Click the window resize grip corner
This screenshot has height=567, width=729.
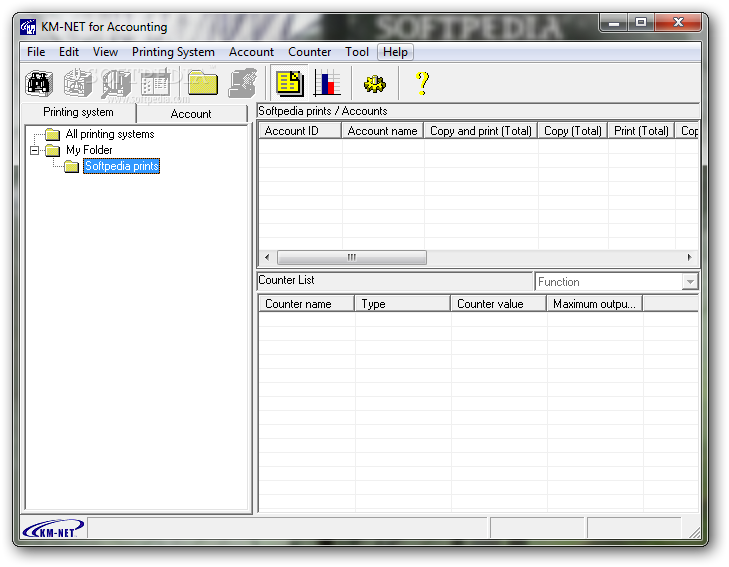(694, 533)
